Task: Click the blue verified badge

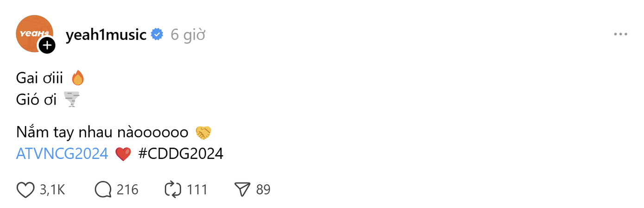Action: (x=158, y=34)
